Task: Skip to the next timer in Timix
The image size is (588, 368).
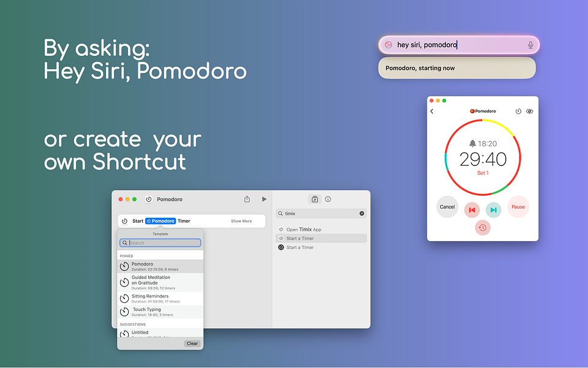Action: coord(493,209)
